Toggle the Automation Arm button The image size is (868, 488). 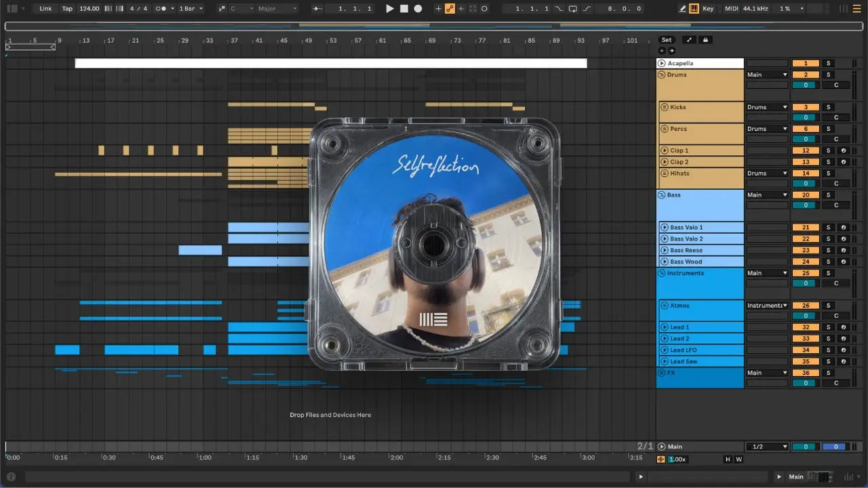pos(450,9)
